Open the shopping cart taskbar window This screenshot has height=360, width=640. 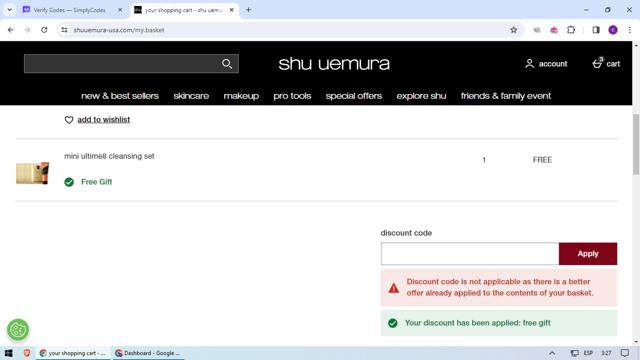click(x=73, y=353)
